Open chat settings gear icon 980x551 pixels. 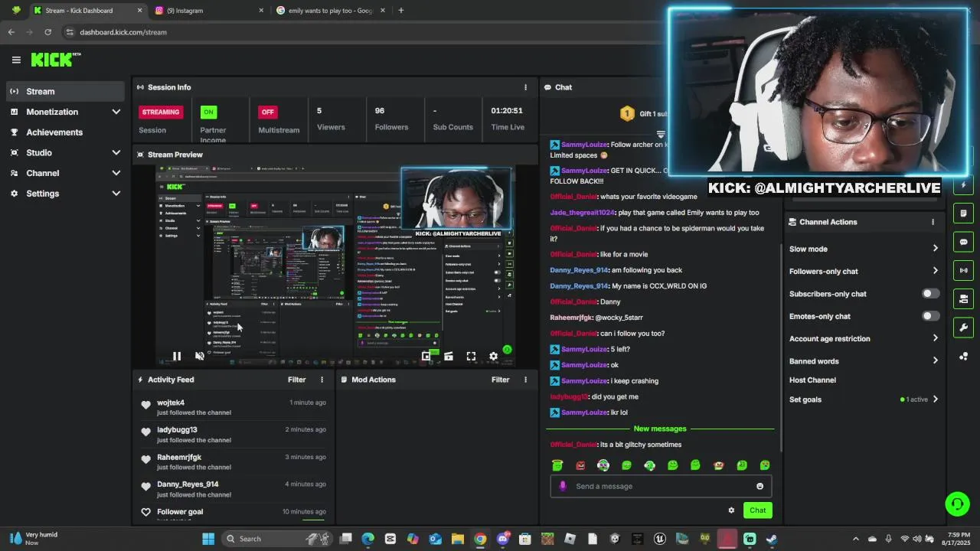(731, 510)
